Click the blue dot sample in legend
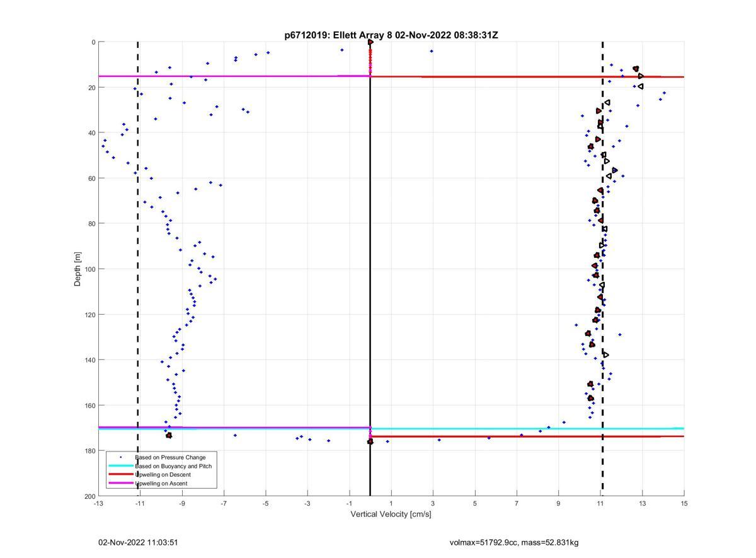This screenshot has width=756, height=558. 121,457
